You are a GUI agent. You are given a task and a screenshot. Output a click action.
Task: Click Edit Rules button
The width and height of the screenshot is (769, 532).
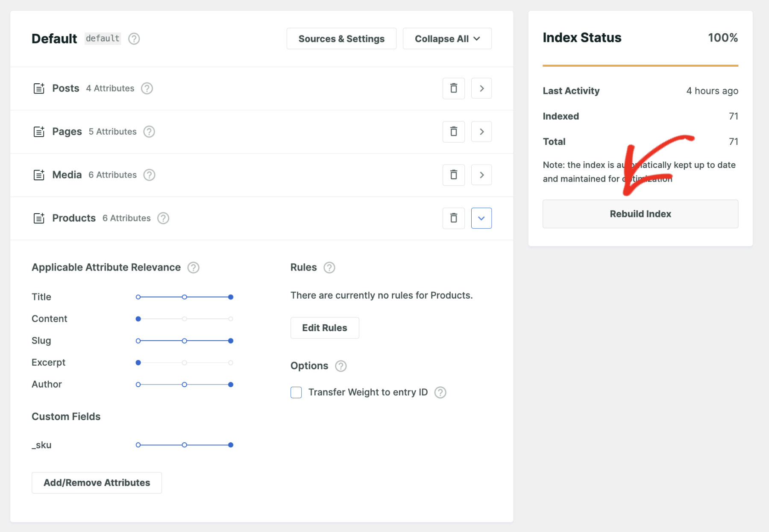click(x=325, y=328)
